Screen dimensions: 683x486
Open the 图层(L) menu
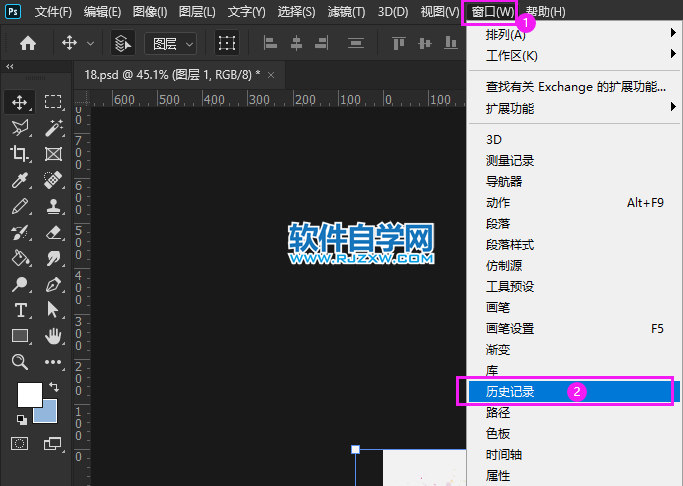click(x=197, y=12)
